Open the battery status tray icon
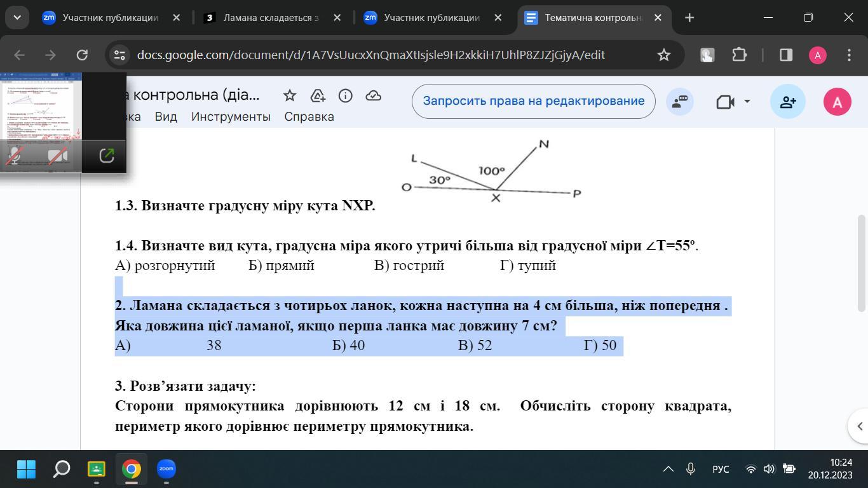The height and width of the screenshot is (488, 868). (x=789, y=470)
